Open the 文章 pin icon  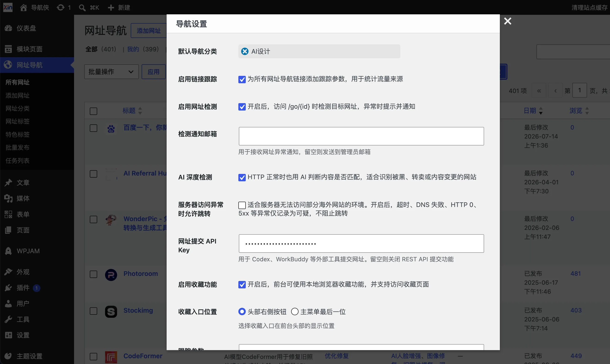click(x=8, y=182)
